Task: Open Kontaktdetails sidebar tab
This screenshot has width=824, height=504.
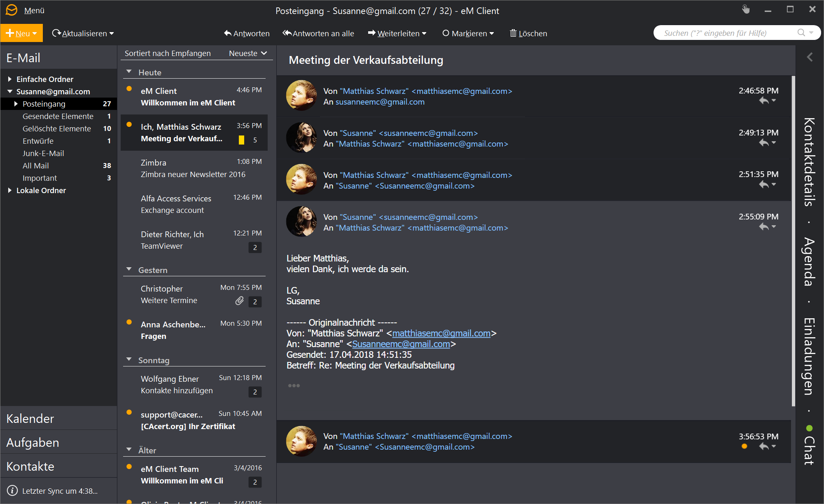Action: 809,162
